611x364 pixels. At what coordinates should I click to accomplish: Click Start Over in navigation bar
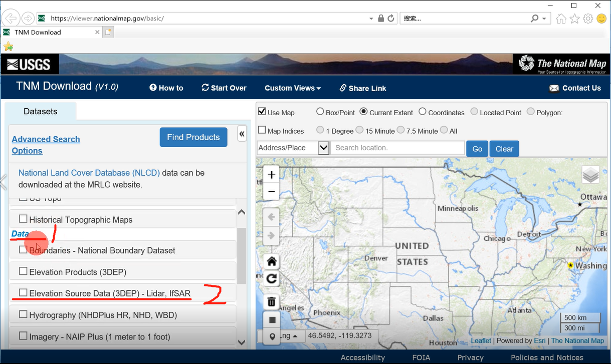[224, 88]
